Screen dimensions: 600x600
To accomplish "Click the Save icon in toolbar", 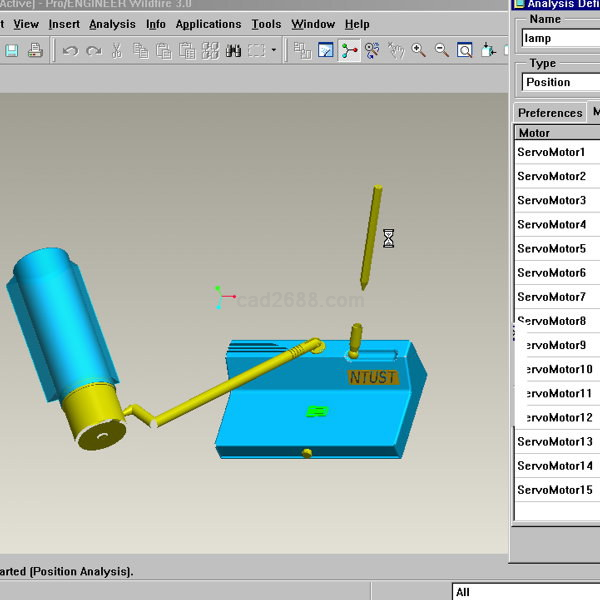I will click(11, 50).
